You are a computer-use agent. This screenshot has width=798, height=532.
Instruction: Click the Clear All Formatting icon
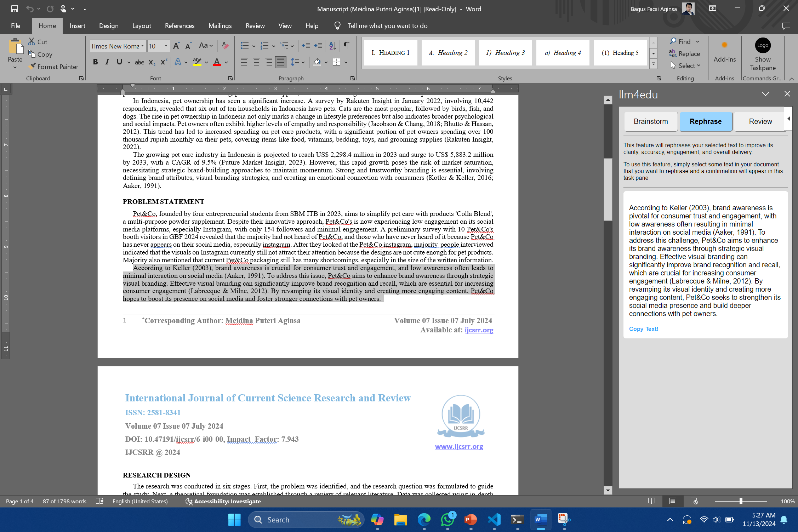pos(225,46)
